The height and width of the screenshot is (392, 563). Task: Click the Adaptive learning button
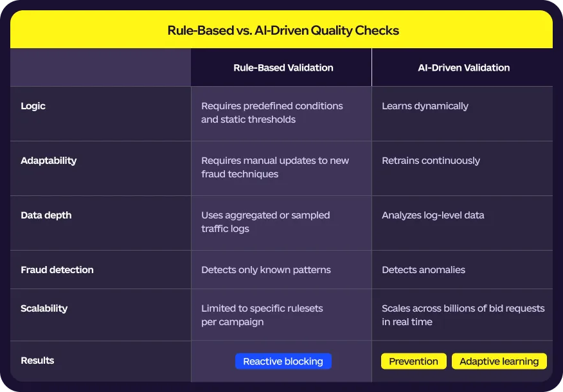[x=499, y=361]
